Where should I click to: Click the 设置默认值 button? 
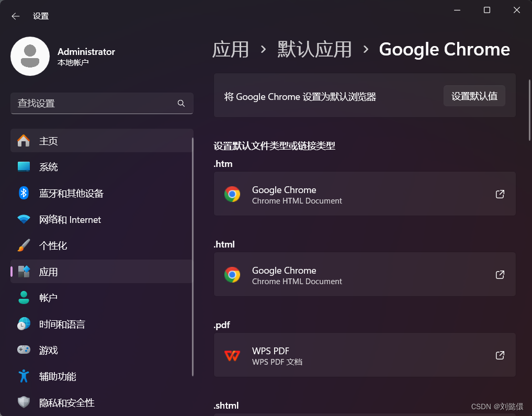pyautogui.click(x=474, y=96)
